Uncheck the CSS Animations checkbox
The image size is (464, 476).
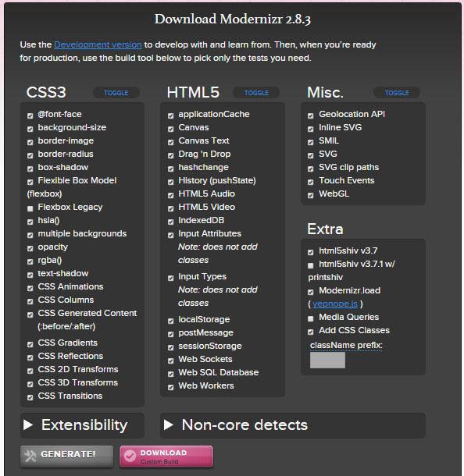coord(30,288)
